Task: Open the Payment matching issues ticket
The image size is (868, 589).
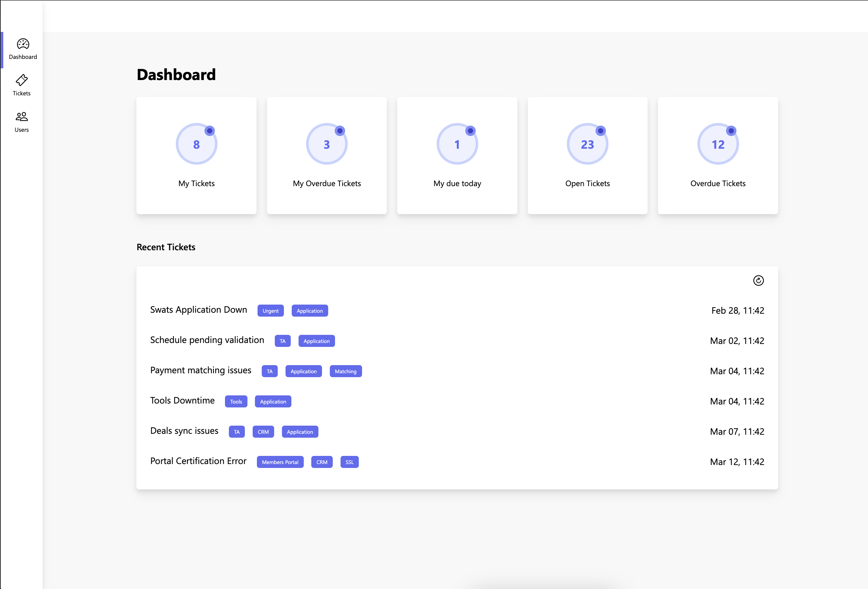Action: tap(201, 370)
